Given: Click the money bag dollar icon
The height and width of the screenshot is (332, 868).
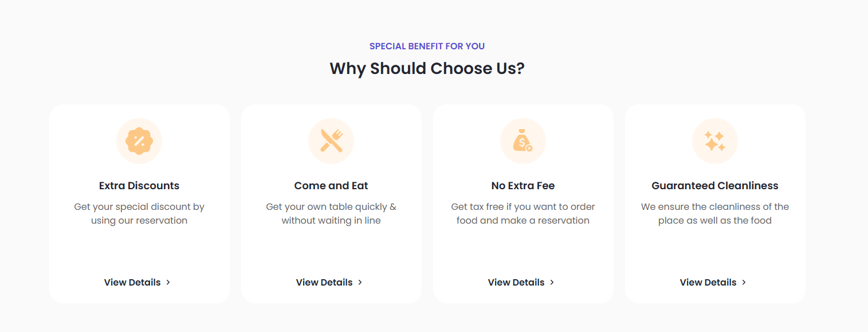Looking at the screenshot, I should (x=523, y=141).
